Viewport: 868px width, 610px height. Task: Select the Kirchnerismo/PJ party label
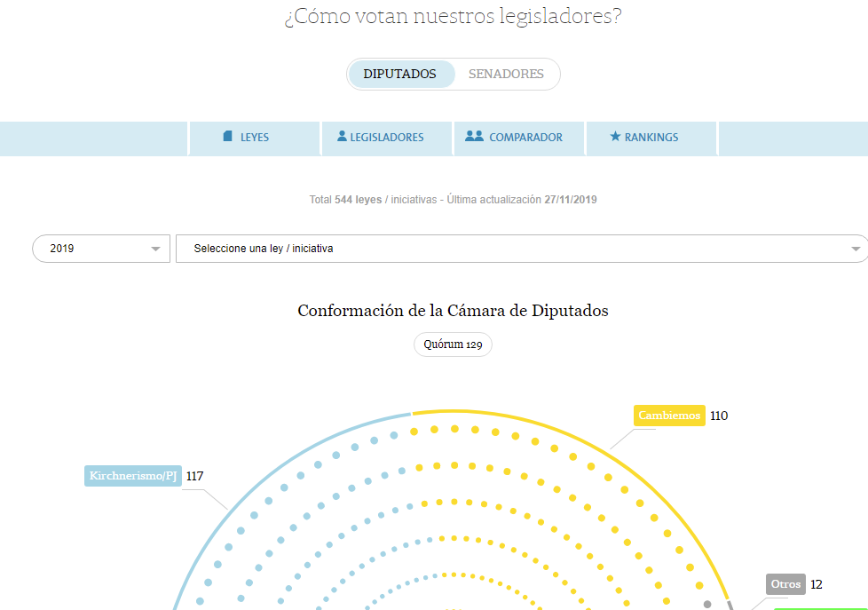click(133, 476)
